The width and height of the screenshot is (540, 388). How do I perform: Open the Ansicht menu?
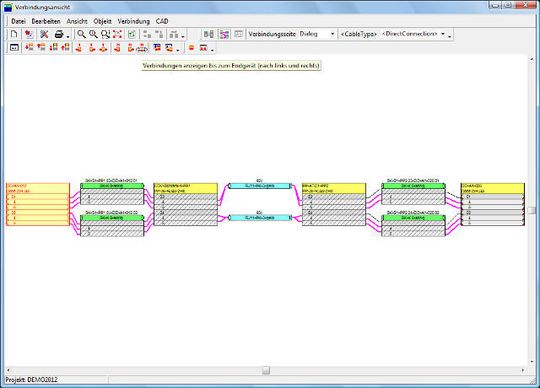(x=77, y=21)
